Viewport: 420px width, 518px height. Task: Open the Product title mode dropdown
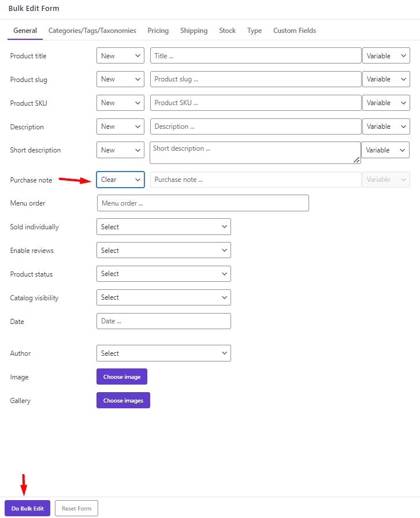coord(120,55)
